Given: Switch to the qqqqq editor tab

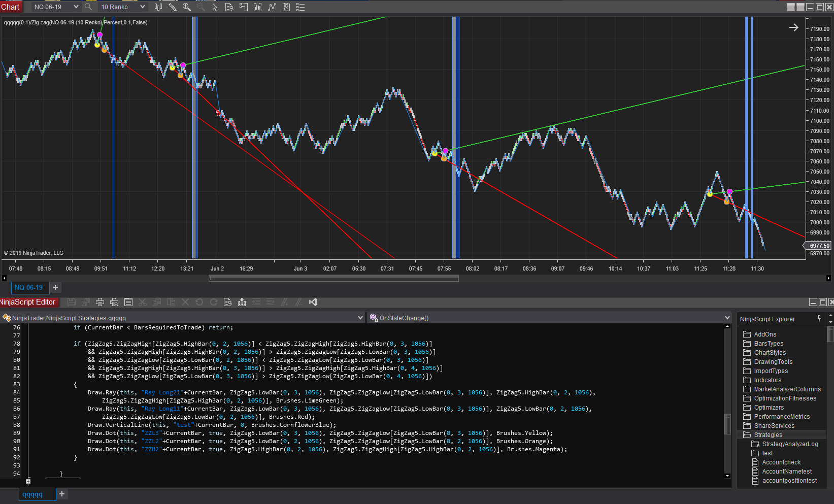Looking at the screenshot, I should point(32,494).
